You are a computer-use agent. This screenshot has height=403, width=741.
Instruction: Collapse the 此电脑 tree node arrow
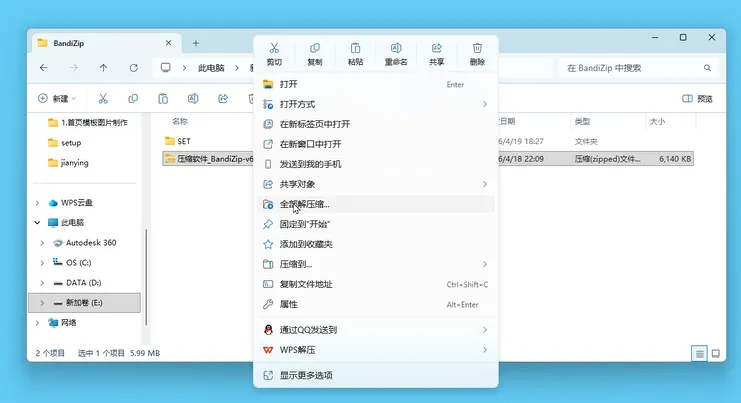pos(37,223)
